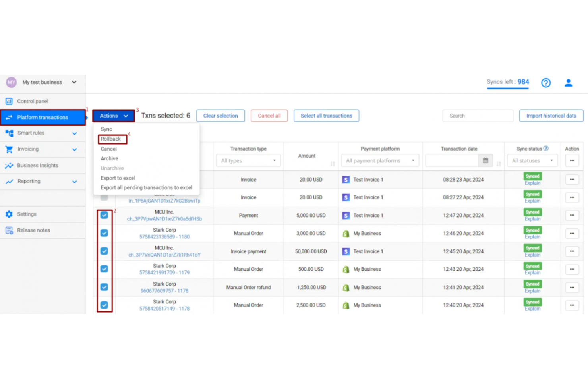Click Explain on the first Synced transaction
588x392 pixels.
click(532, 183)
